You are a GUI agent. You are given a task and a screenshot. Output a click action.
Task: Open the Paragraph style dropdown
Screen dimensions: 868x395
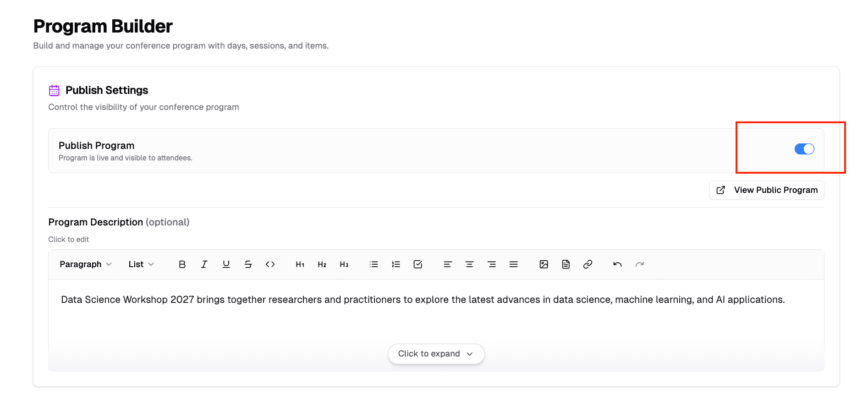85,264
